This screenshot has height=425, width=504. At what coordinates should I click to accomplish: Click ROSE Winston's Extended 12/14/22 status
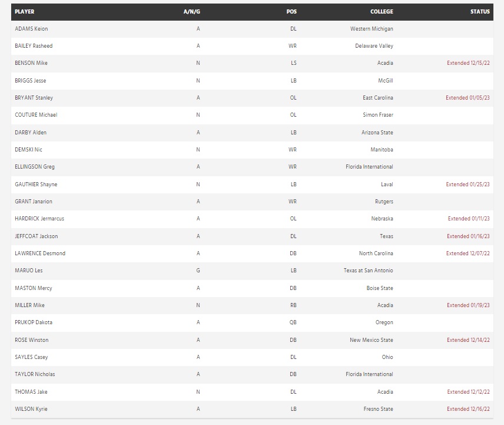468,340
